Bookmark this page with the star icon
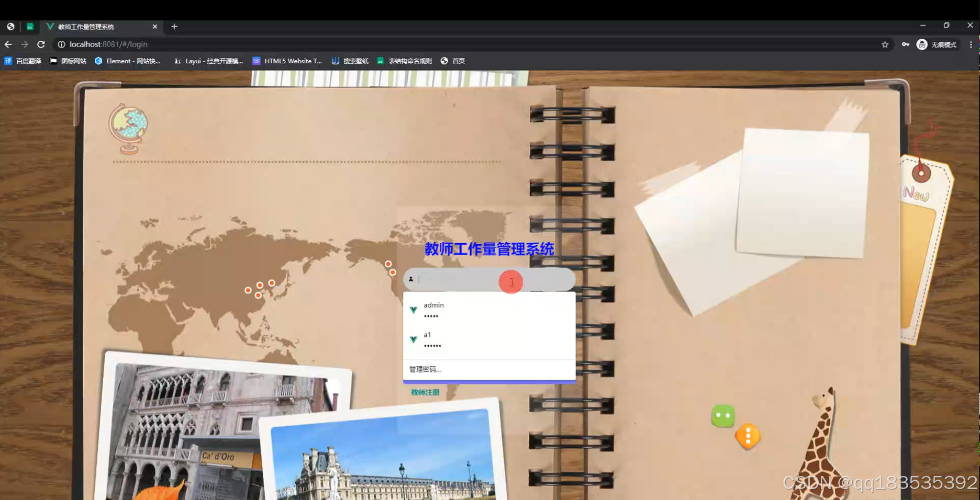This screenshot has width=980, height=500. point(885,44)
